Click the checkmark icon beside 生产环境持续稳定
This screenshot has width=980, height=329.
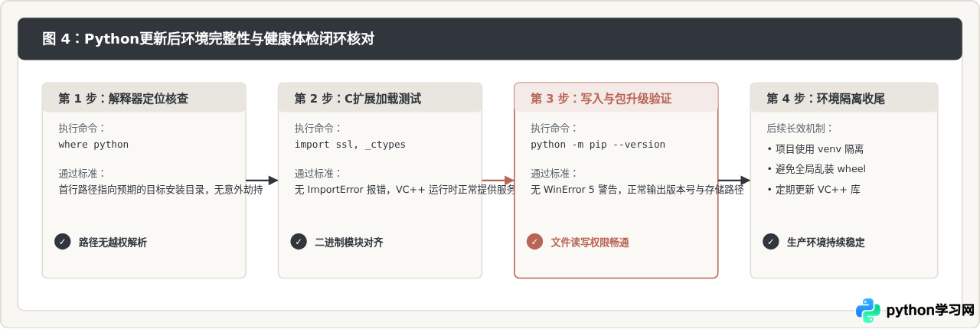coord(771,242)
